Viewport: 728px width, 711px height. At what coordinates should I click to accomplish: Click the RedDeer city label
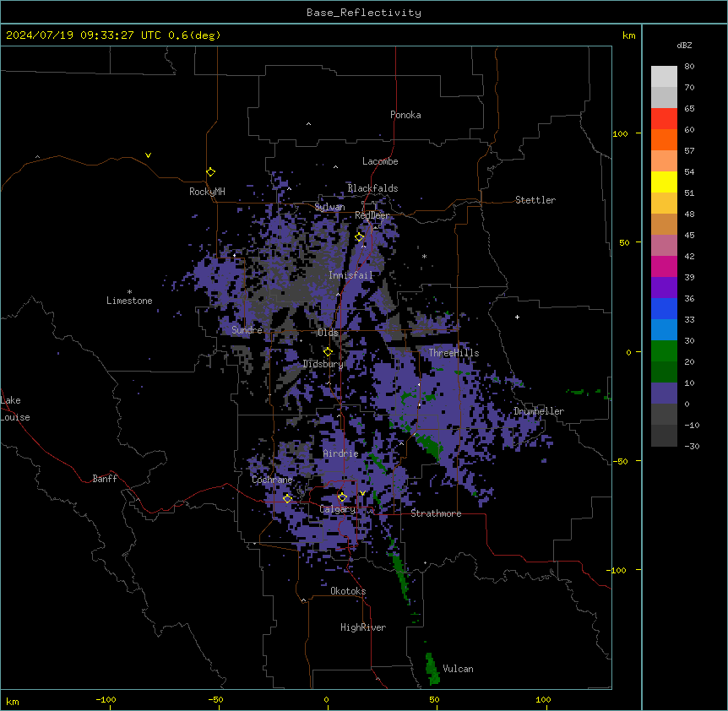(x=372, y=215)
